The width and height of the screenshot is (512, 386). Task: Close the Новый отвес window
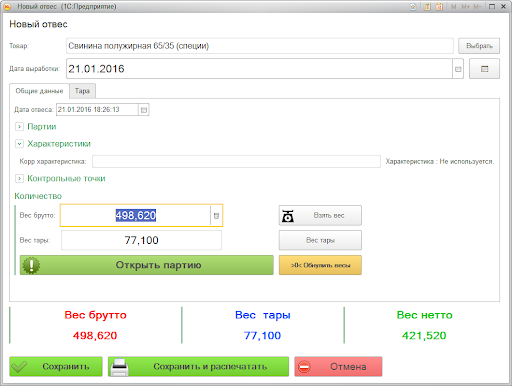coord(503,6)
